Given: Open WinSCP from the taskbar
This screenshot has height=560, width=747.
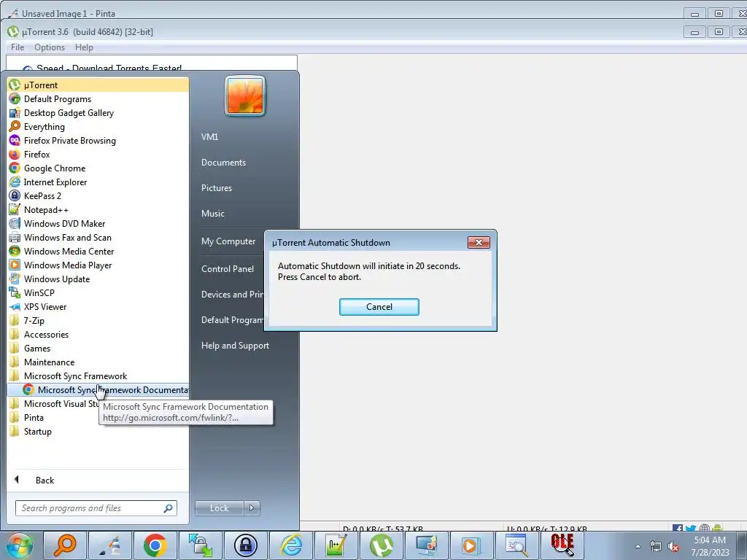Looking at the screenshot, I should (201, 545).
